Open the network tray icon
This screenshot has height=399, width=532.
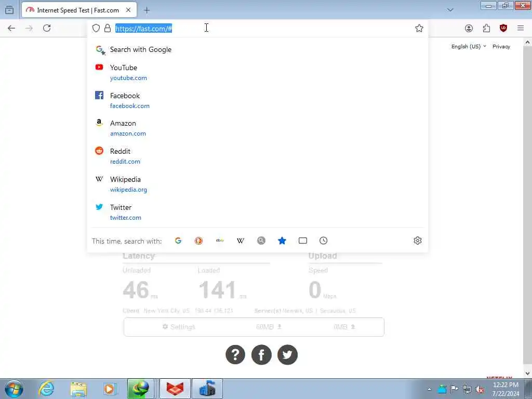click(467, 389)
